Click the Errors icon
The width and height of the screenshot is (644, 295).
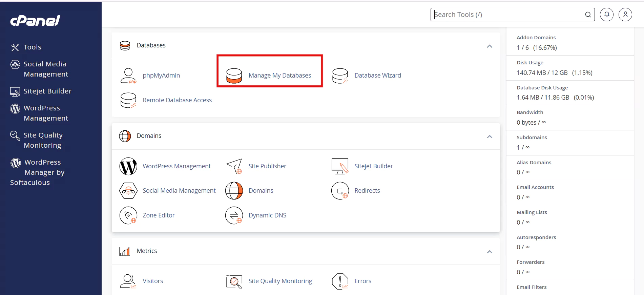(x=340, y=281)
